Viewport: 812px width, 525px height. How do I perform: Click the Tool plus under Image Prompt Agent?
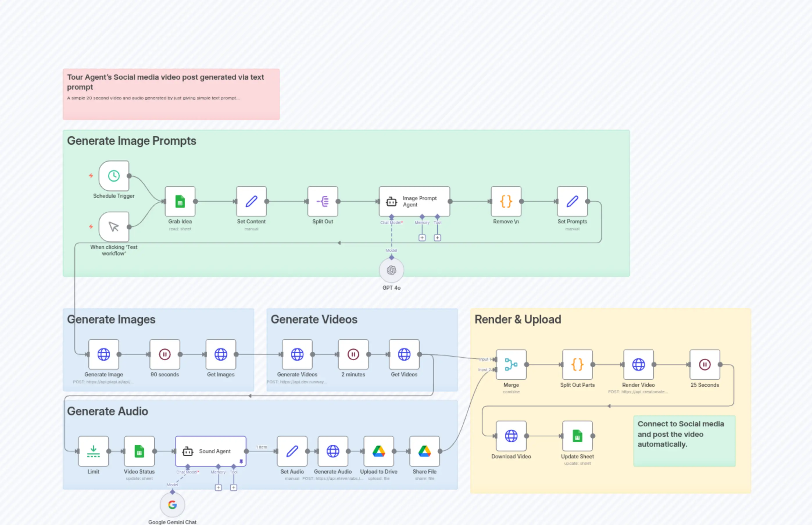tap(437, 238)
